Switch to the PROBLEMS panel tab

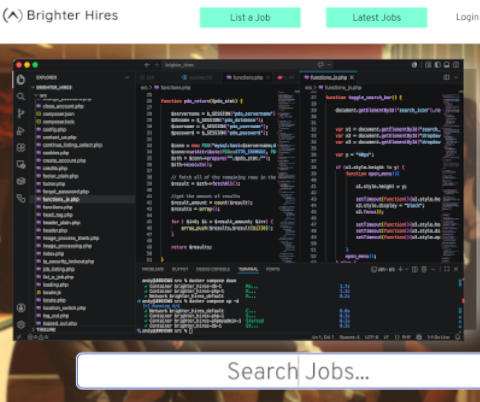pos(153,269)
